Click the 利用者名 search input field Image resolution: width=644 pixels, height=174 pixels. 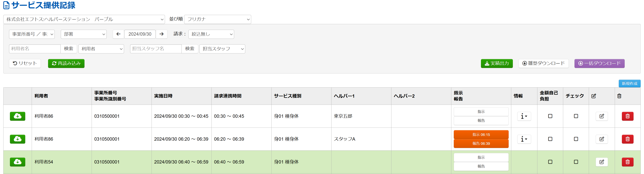point(35,49)
